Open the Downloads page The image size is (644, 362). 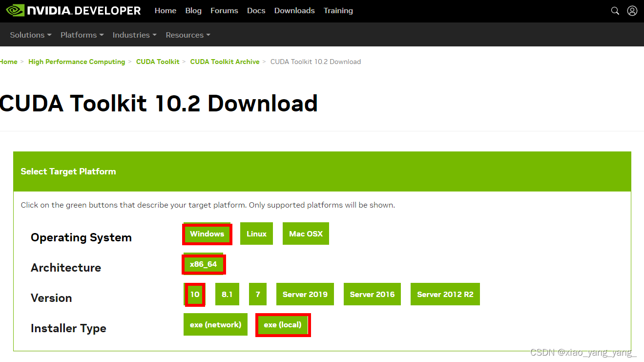tap(294, 11)
